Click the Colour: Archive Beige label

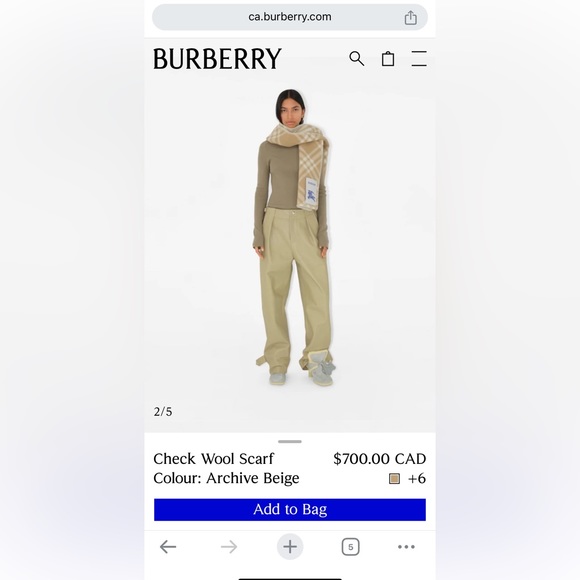tap(226, 478)
